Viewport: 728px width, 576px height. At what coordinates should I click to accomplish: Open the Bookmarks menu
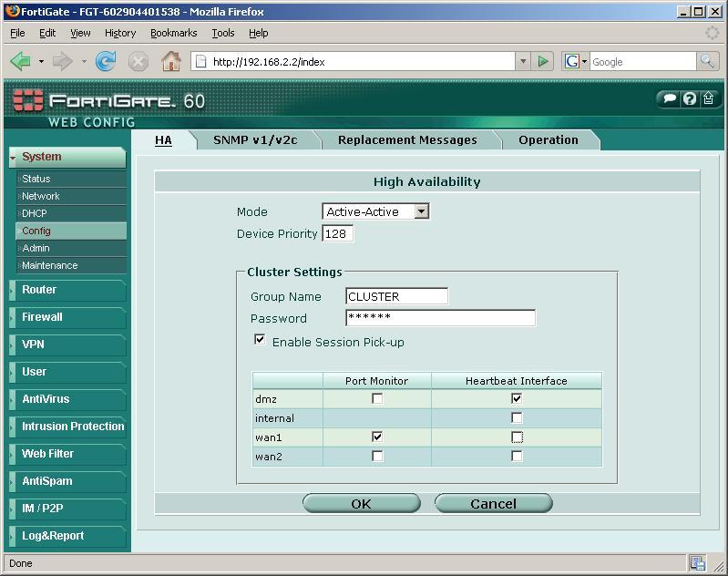click(x=174, y=33)
